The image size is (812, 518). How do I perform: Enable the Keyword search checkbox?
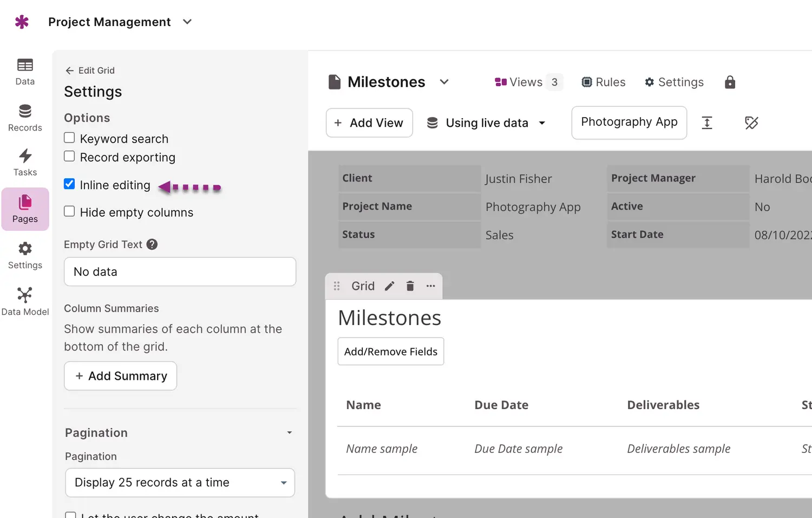click(x=69, y=138)
